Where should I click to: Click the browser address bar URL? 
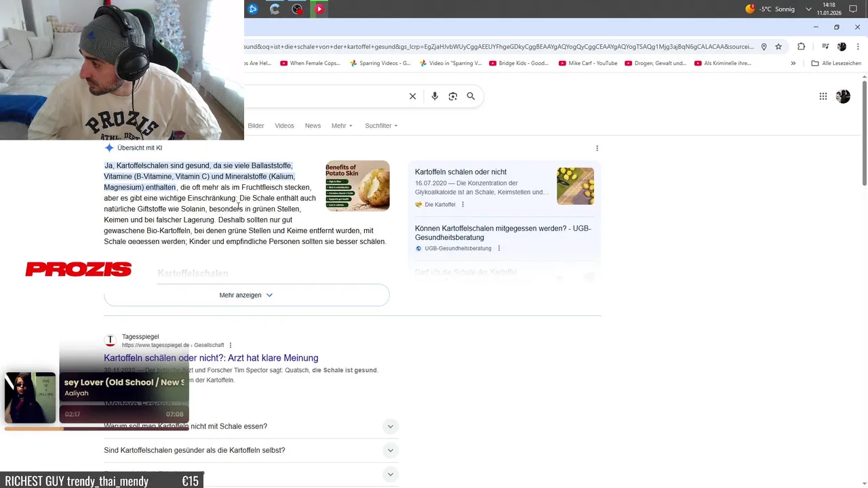point(498,47)
